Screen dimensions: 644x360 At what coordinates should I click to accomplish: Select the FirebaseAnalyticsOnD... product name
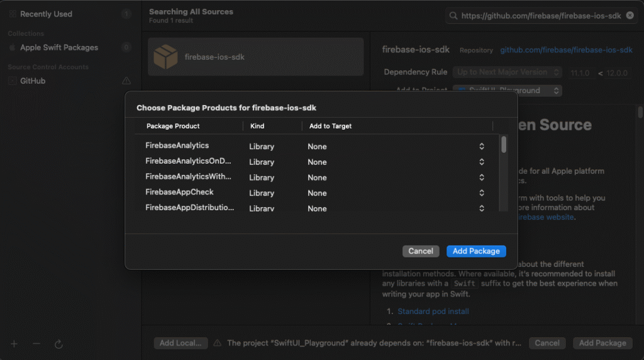click(188, 161)
